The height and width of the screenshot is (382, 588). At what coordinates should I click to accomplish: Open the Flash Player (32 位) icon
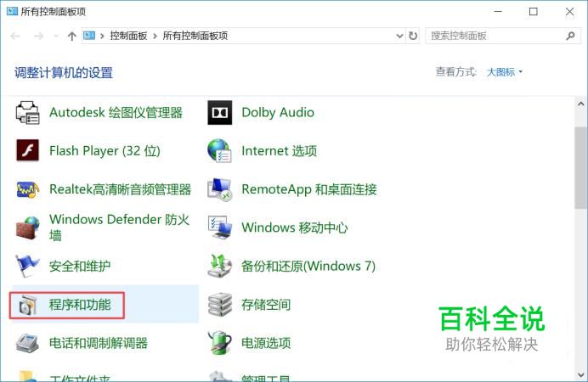tap(27, 150)
